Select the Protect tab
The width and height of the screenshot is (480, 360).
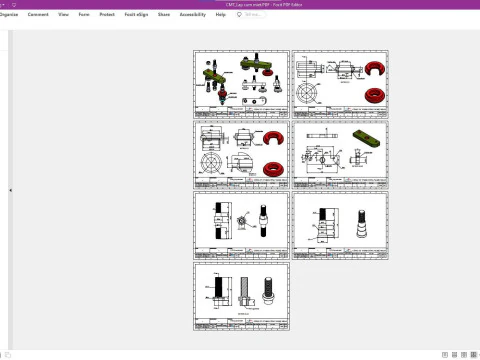point(107,14)
